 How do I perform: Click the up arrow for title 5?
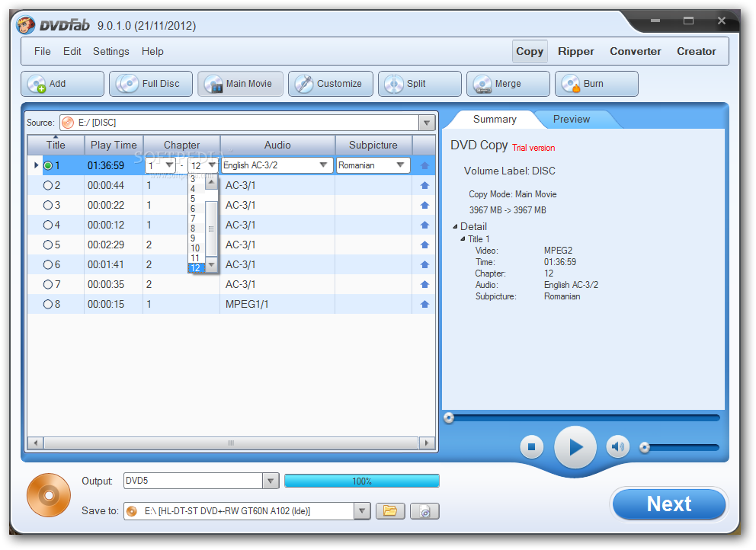pos(424,245)
